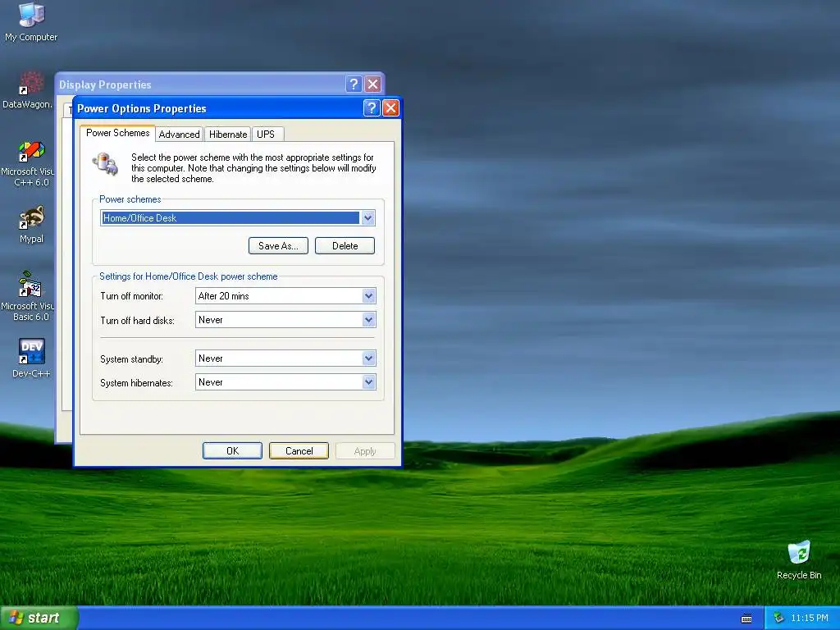Click the greyed-out Apply button

pyautogui.click(x=365, y=451)
